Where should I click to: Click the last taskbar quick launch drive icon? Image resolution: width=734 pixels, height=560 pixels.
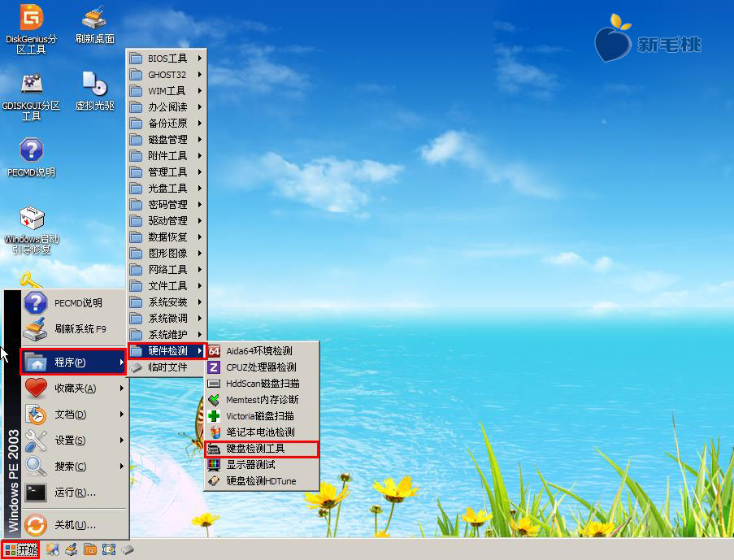128,549
